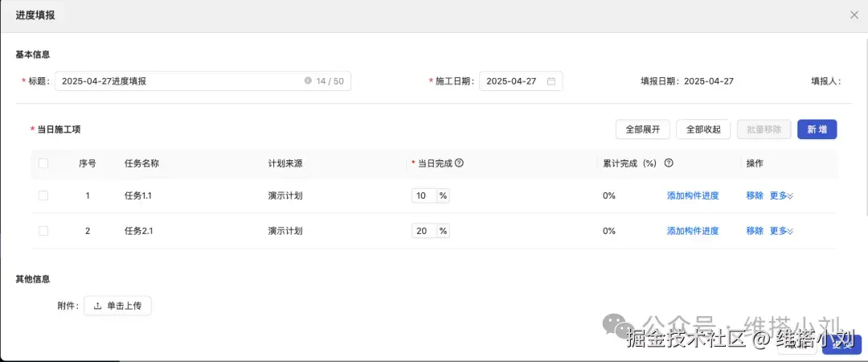Click the help icon beside 累计完成
The height and width of the screenshot is (362, 868).
(x=669, y=163)
